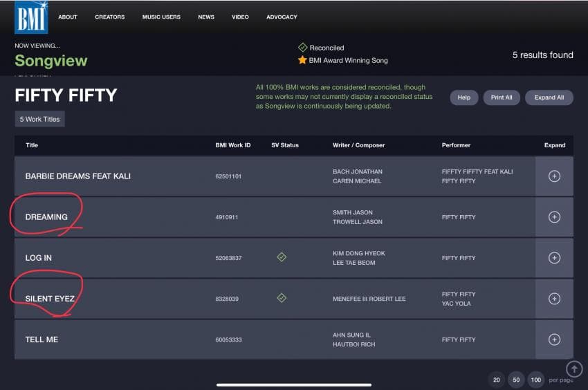Click the Print All button
Viewport: 588px width, 390px height.
(502, 98)
